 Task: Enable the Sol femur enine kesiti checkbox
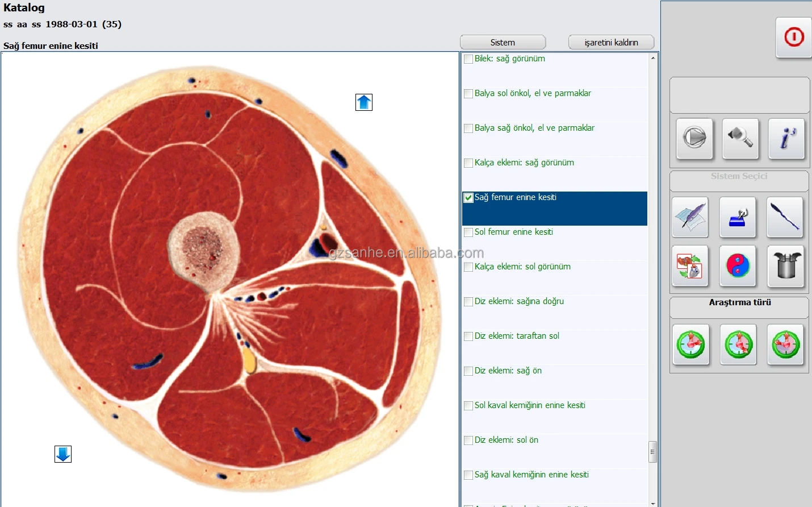(468, 232)
